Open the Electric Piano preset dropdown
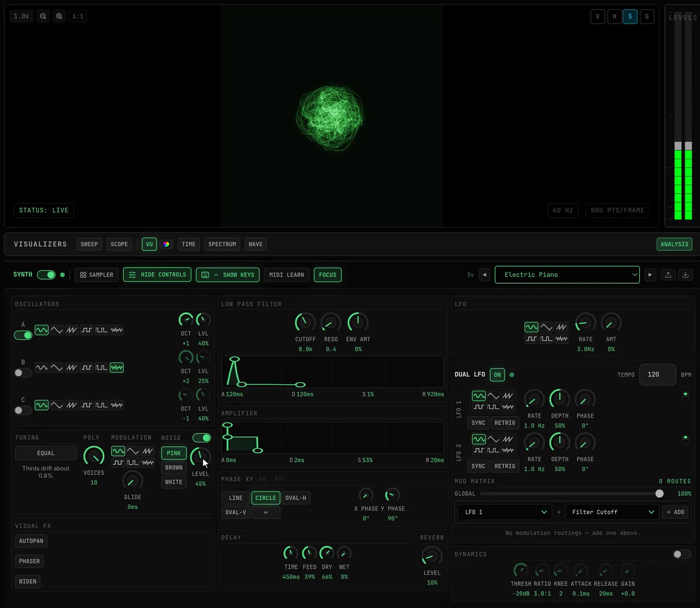Image resolution: width=700 pixels, height=608 pixels. (x=567, y=275)
